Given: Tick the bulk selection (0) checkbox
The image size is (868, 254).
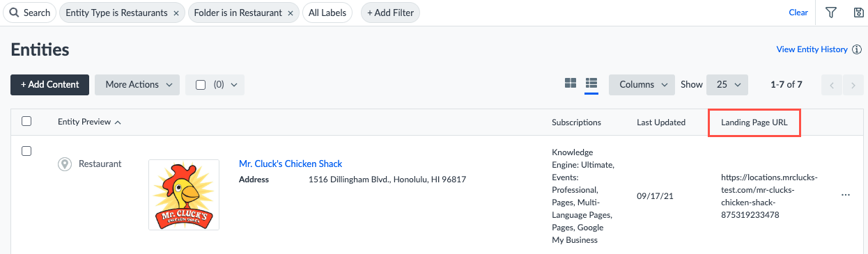Looking at the screenshot, I should pos(201,85).
